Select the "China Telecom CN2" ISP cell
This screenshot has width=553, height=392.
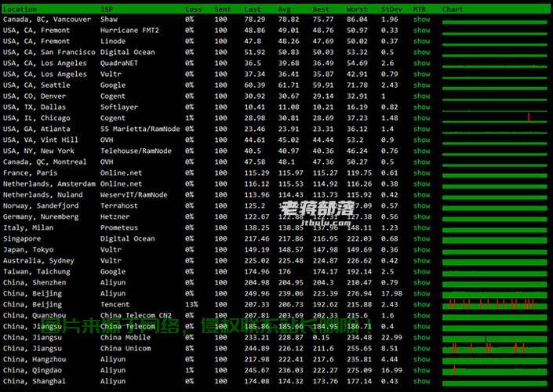click(136, 315)
